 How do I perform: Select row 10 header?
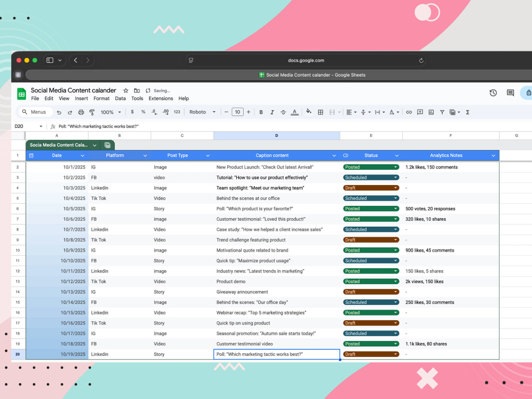coord(18,251)
